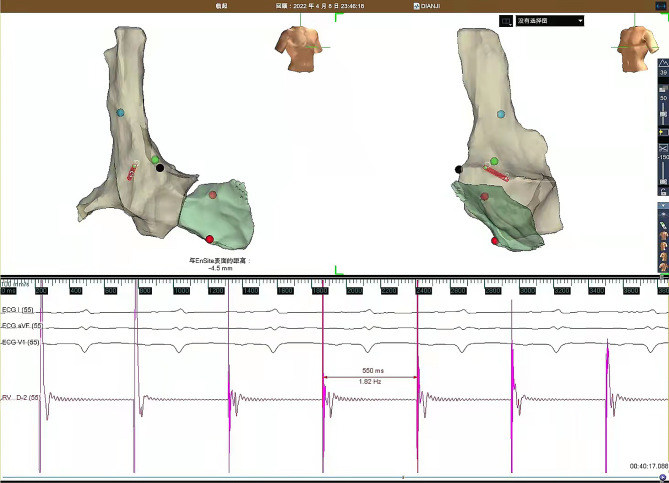This screenshot has width=669, height=483.
Task: Select the third torso view preset icon
Action: pos(663,257)
